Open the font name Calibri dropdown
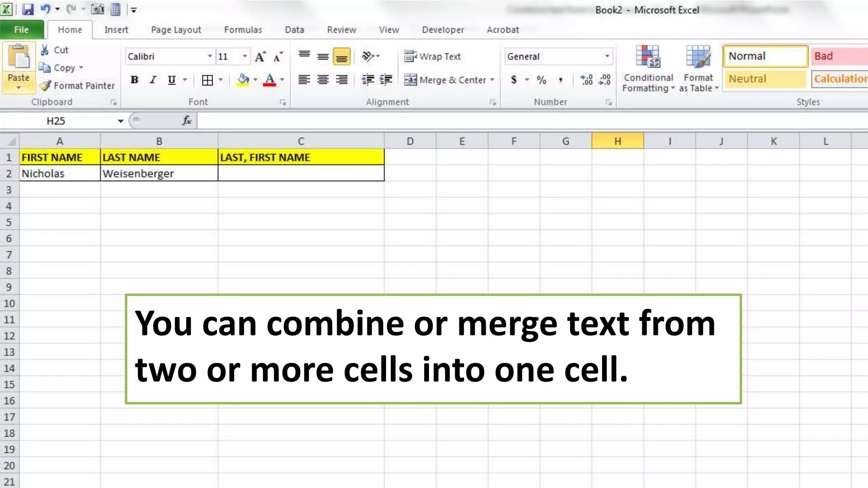The image size is (868, 488). tap(209, 56)
